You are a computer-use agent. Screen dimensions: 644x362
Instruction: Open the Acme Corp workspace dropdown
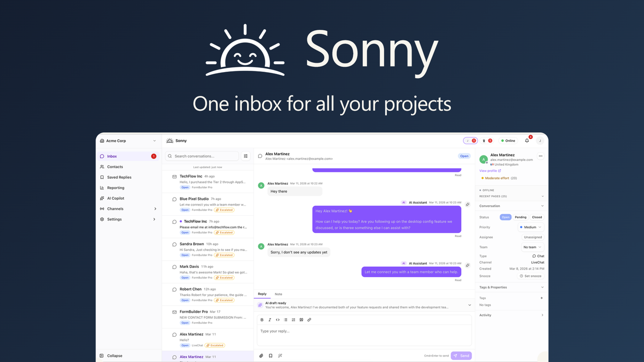coord(128,141)
